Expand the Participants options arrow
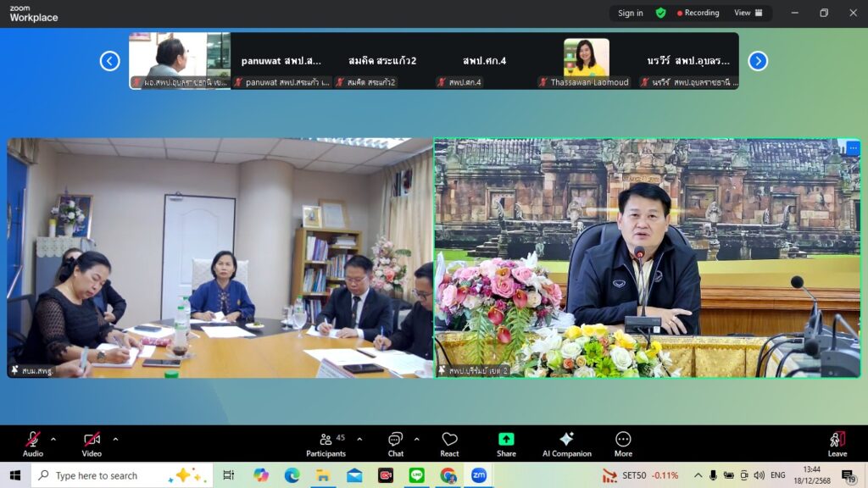Image resolution: width=868 pixels, height=488 pixels. (359, 439)
